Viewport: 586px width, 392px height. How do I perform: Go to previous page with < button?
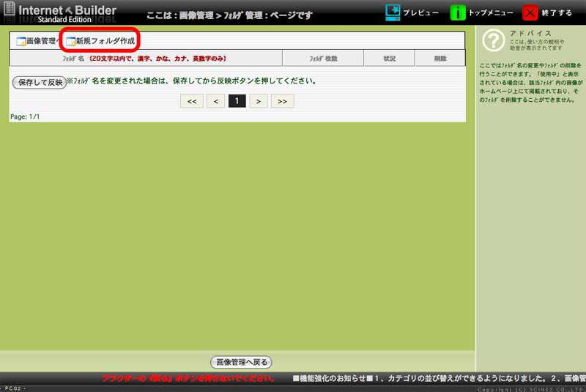pos(215,101)
